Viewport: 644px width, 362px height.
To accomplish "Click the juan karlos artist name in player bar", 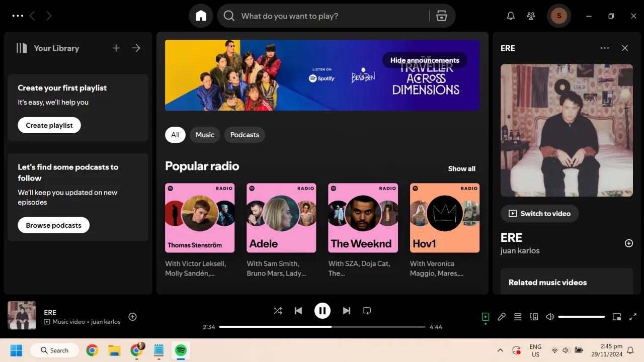I will (106, 322).
